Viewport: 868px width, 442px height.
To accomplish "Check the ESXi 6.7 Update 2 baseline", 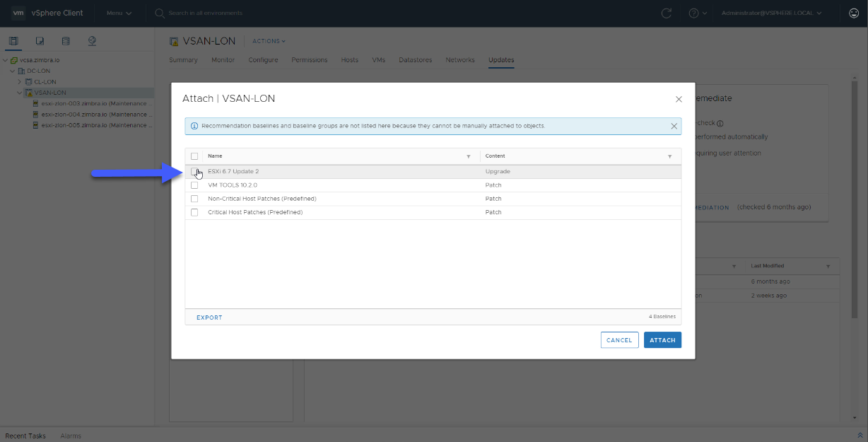I will click(194, 171).
